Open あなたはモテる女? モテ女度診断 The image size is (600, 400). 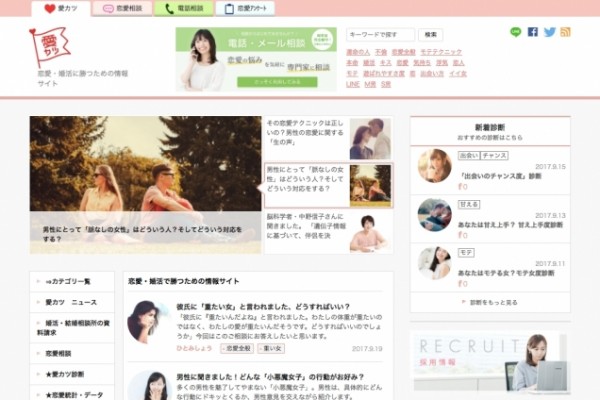point(506,273)
